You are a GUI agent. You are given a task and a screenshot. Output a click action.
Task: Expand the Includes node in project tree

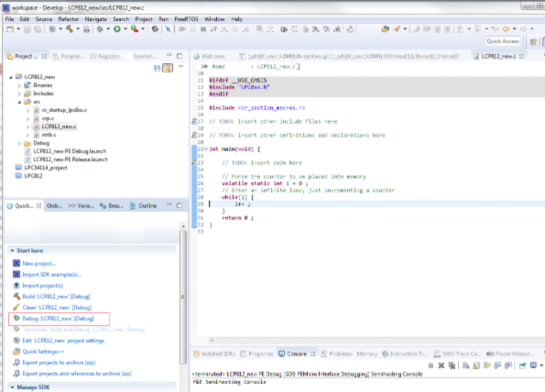click(20, 94)
